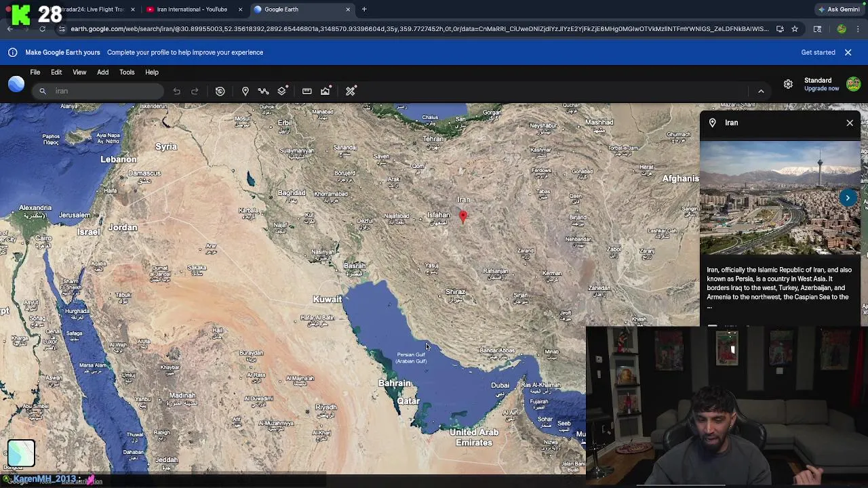Click the browser Reload button
Image resolution: width=868 pixels, height=488 pixels.
42,29
